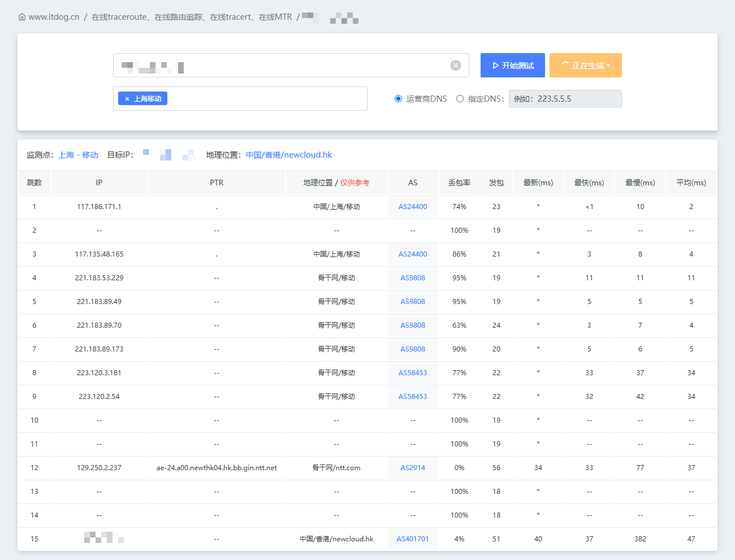
Task: Open AS9808 link for 221.183.53.229
Action: coord(413,278)
